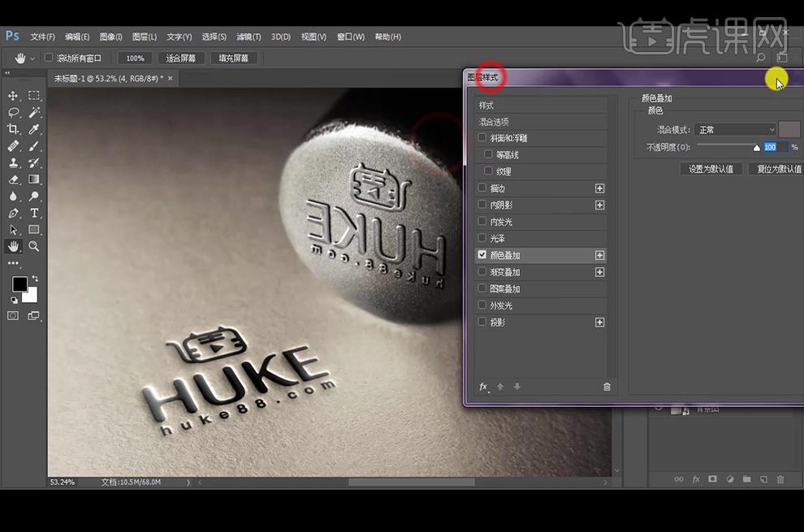Select the Lasso tool
This screenshot has width=804, height=532.
click(13, 112)
